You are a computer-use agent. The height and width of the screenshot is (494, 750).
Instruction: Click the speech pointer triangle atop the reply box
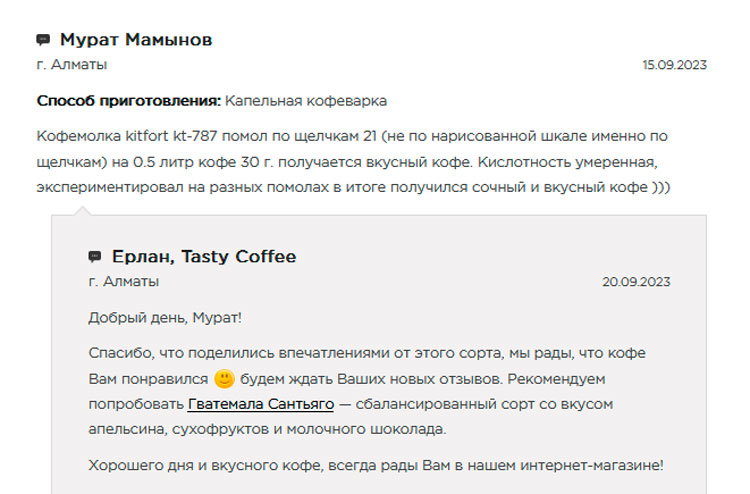point(82,211)
